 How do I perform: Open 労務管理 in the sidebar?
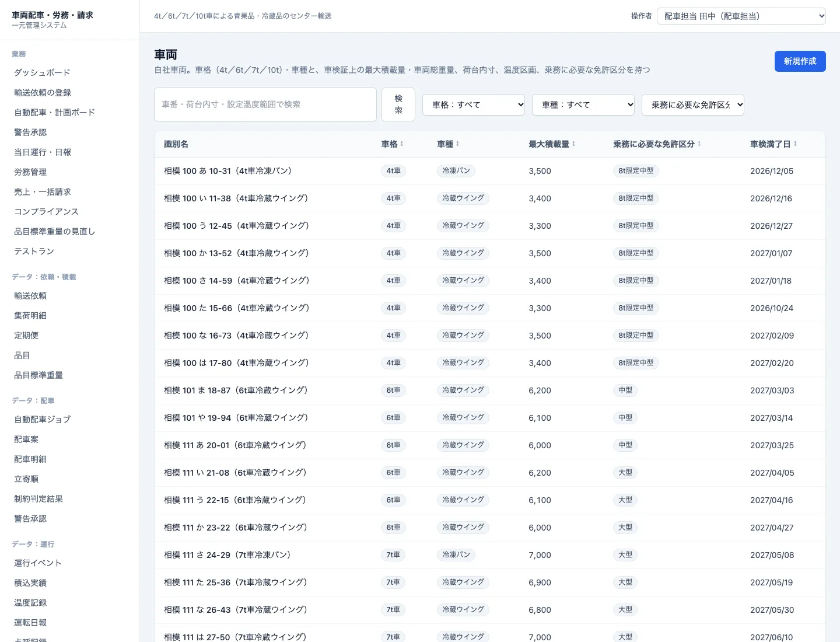point(30,172)
